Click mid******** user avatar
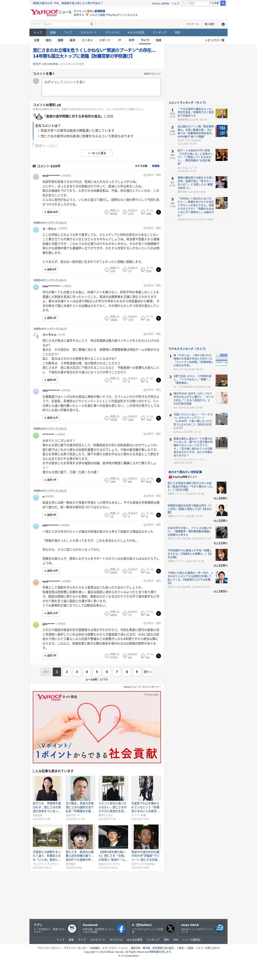257x980 pixels. (36, 177)
